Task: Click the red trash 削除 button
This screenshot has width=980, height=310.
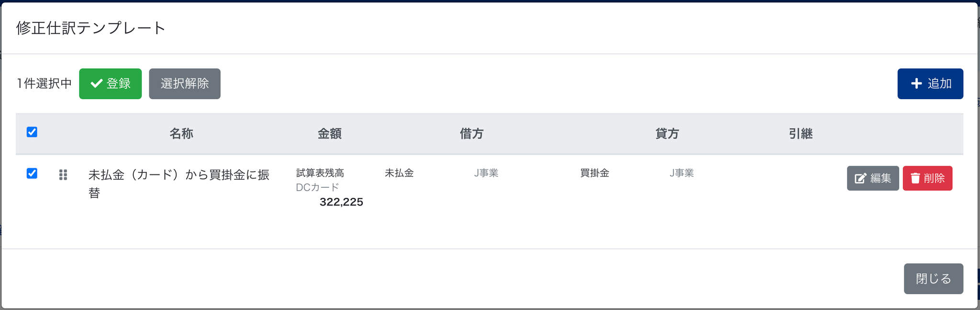Action: tap(927, 178)
